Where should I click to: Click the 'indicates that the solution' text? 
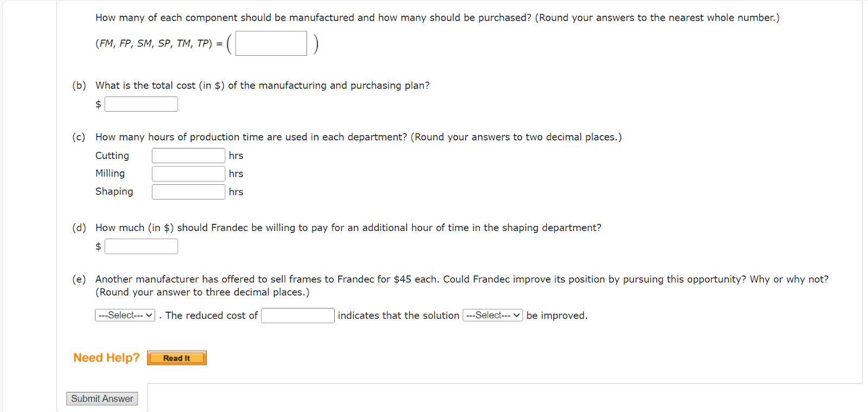(398, 315)
